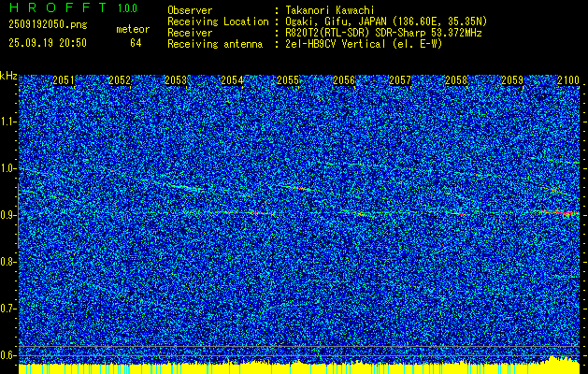Image resolution: width=588 pixels, height=374 pixels.
Task: Click the 2057 time marker
Action: coord(400,80)
